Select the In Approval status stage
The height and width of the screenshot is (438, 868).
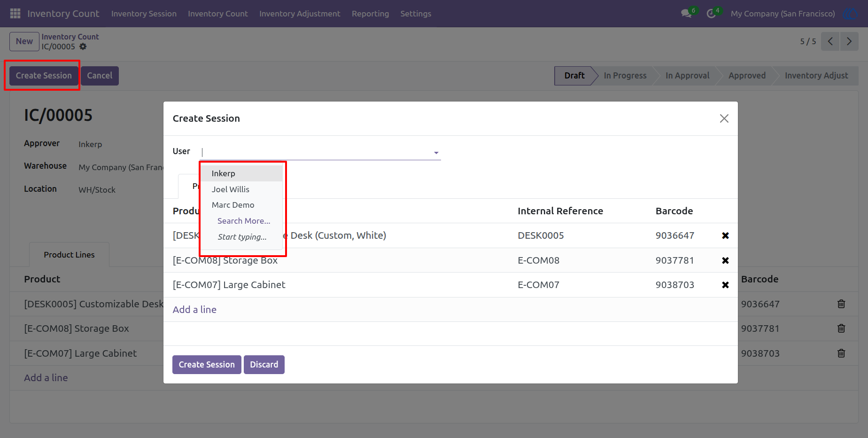[687, 76]
